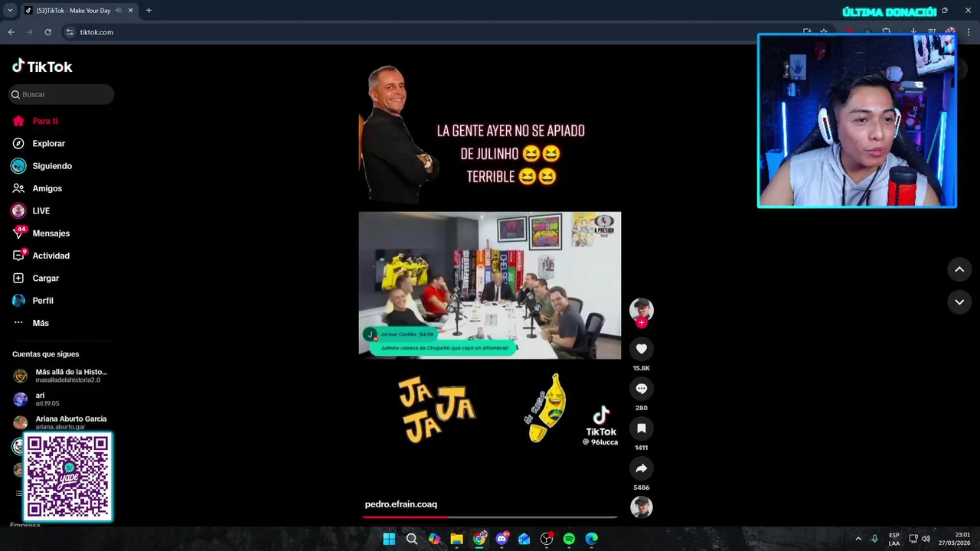Click the Cargar upload icon

(x=18, y=278)
